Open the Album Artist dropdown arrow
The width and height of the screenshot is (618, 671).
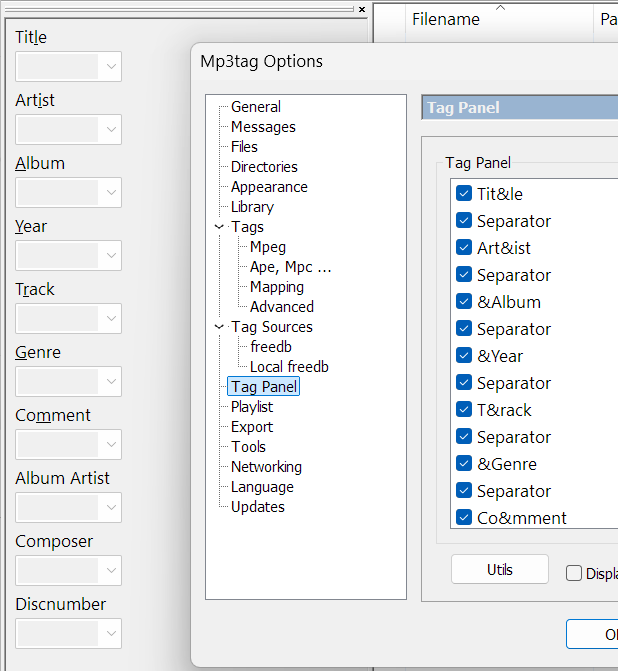click(111, 507)
